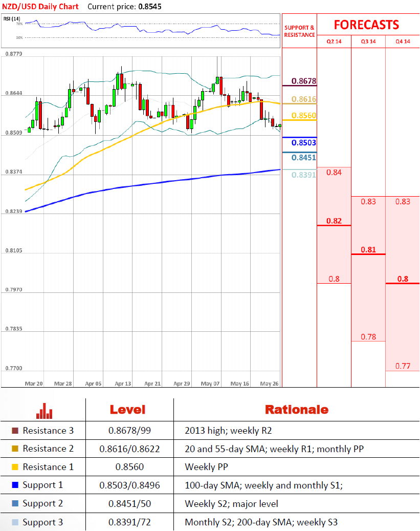This screenshot has height=531, width=420.
Task: Click the Apr 13 date axis label
Action: (123, 384)
